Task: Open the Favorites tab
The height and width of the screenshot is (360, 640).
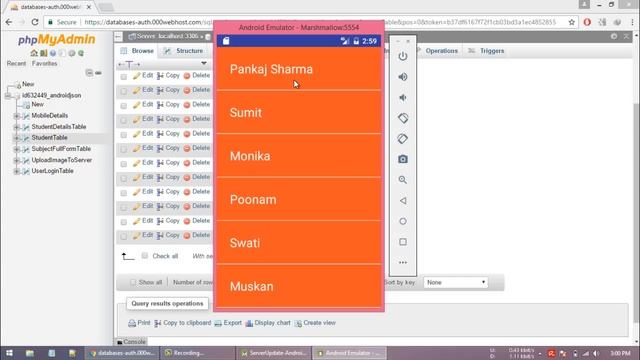Action: point(44,64)
